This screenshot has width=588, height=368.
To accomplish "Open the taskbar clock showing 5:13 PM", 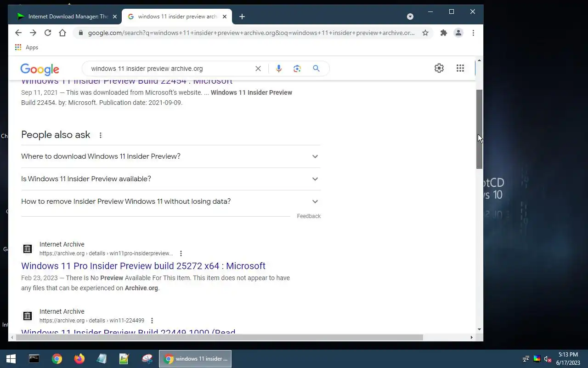I will coord(568,359).
